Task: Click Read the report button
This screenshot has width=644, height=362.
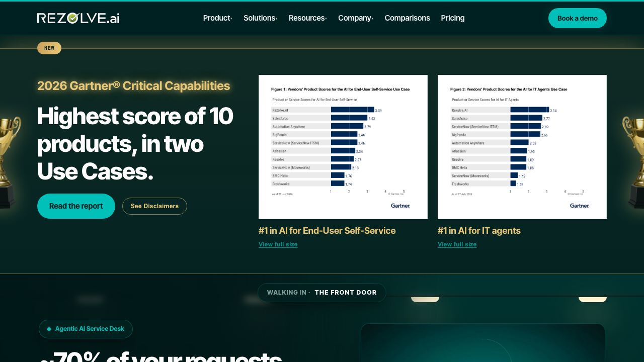Action: 76,206
